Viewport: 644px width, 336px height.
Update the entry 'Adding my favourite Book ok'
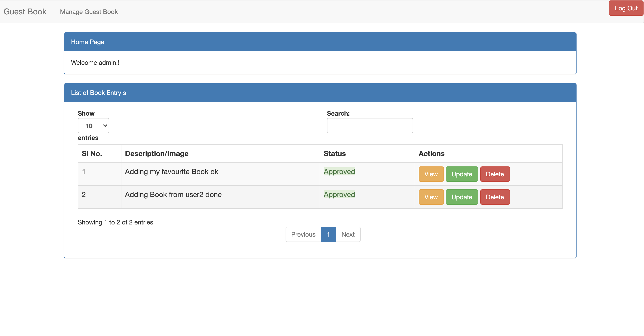[x=461, y=174]
